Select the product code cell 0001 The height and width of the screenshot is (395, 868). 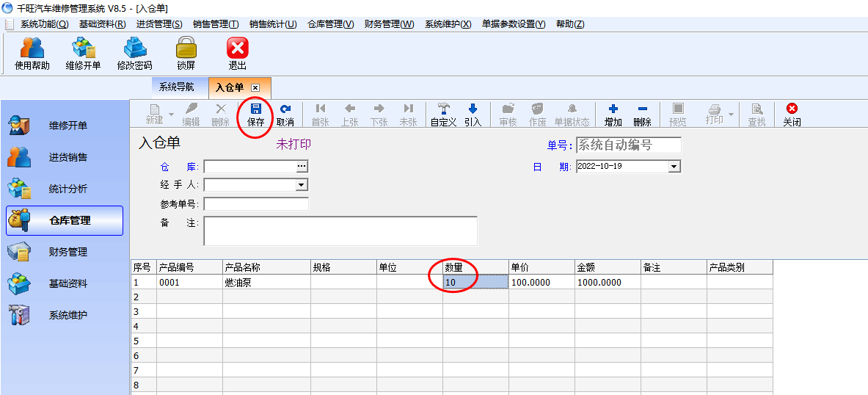[x=189, y=283]
